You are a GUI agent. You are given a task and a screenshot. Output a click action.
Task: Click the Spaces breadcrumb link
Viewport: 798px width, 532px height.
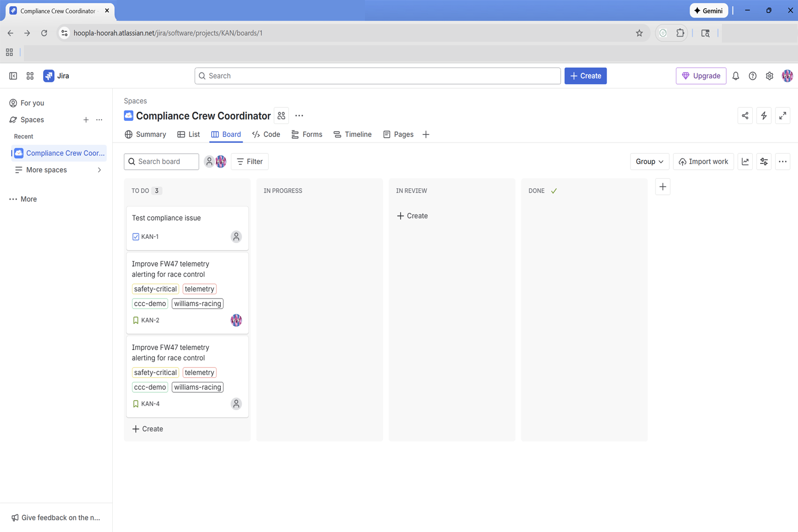coord(135,101)
